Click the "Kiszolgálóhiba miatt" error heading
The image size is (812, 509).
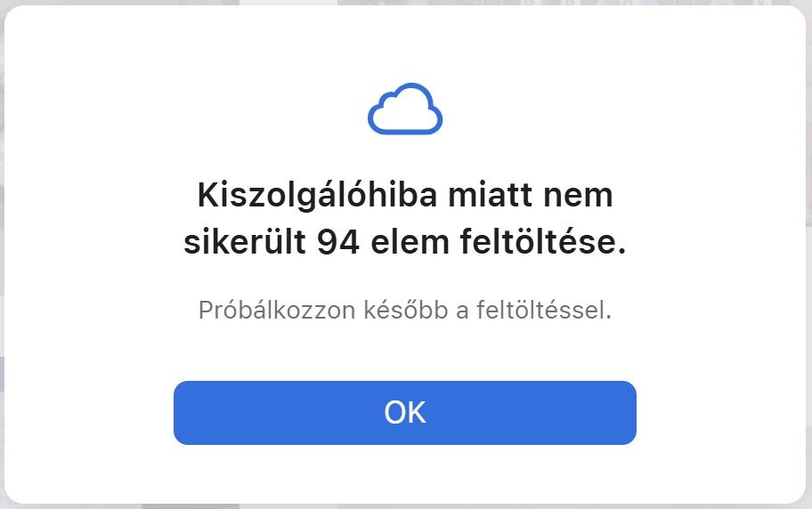[x=405, y=219]
